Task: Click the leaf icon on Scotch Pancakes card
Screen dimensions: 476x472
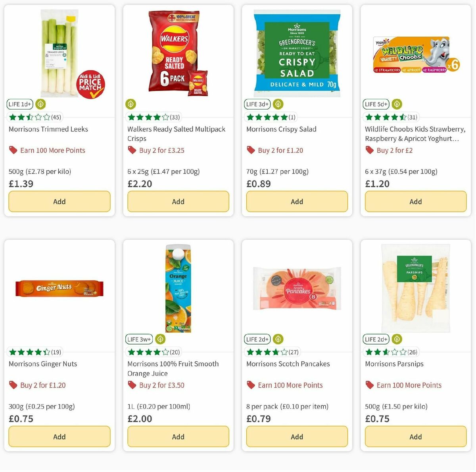Action: click(x=278, y=339)
